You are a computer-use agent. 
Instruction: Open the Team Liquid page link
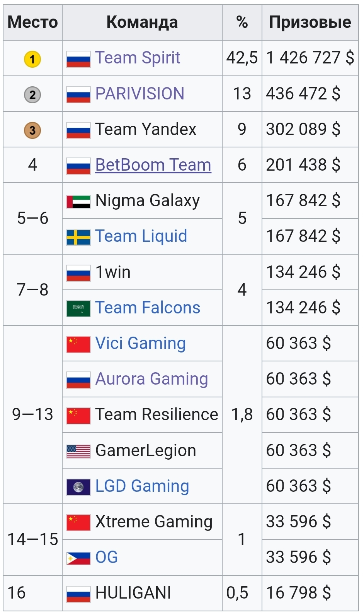tap(141, 236)
